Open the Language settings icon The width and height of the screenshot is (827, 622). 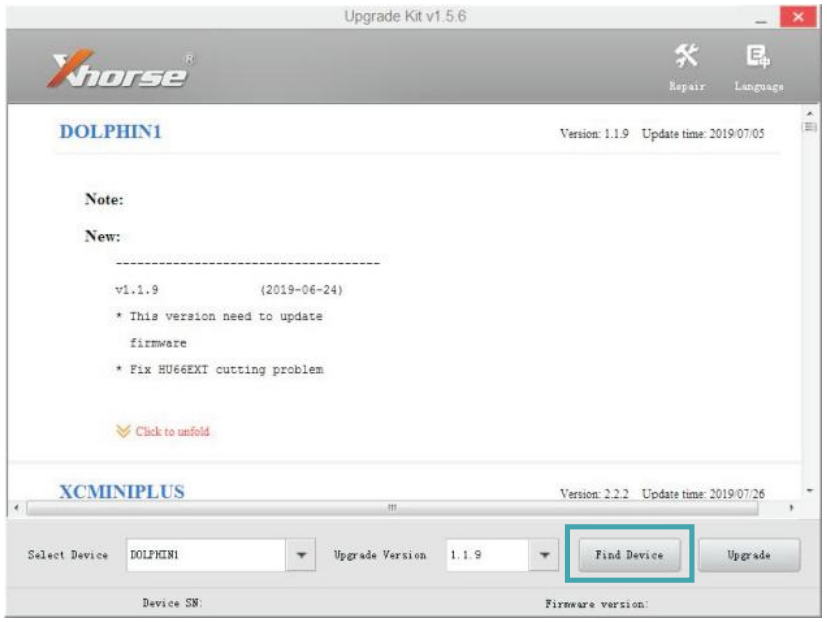click(758, 68)
